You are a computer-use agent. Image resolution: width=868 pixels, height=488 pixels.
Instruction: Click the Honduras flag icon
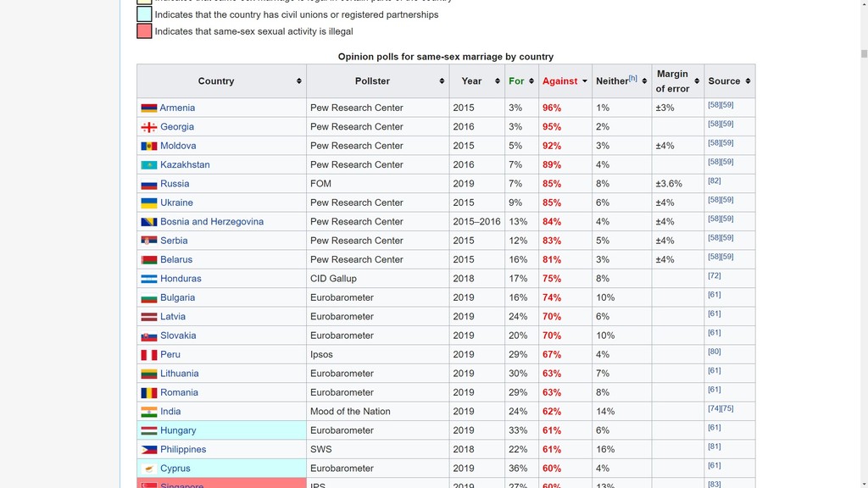point(148,279)
